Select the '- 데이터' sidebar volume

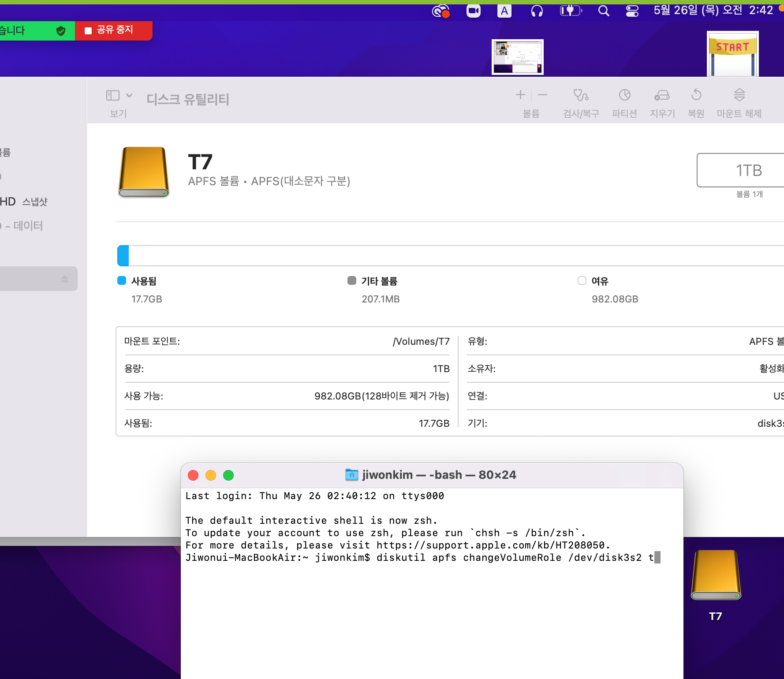pos(22,226)
